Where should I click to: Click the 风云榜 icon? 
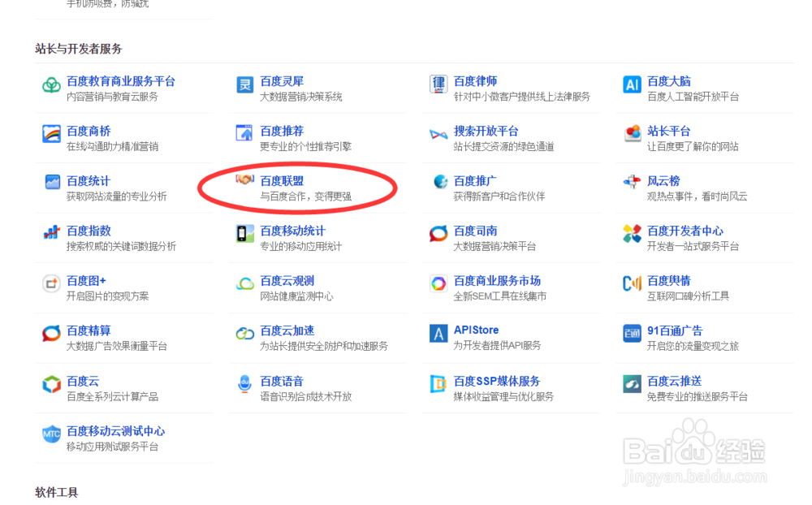pos(632,182)
